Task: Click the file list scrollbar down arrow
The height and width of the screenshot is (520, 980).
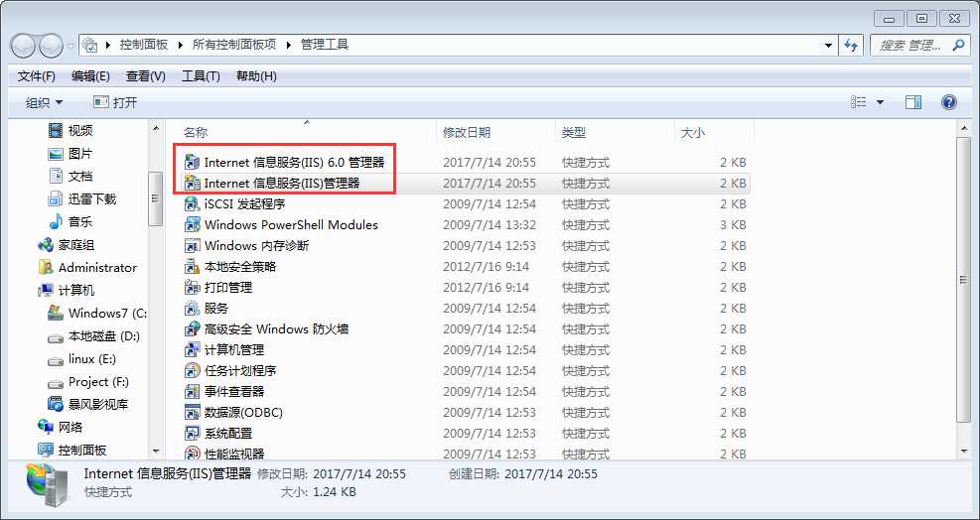Action: coord(963,452)
